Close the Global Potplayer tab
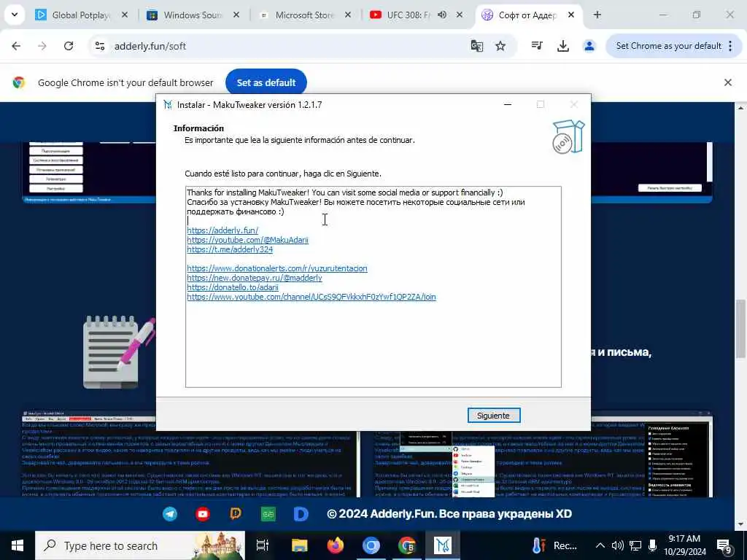 click(125, 15)
